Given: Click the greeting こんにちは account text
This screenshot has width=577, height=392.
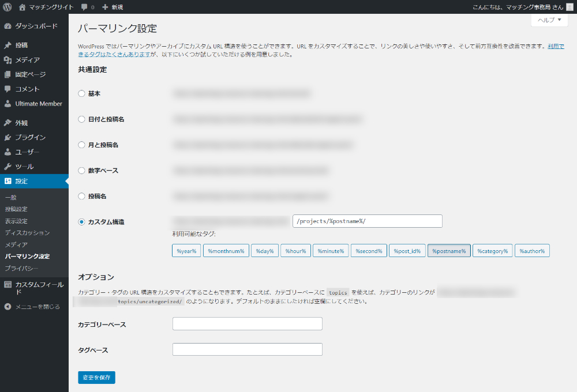Looking at the screenshot, I should point(518,7).
